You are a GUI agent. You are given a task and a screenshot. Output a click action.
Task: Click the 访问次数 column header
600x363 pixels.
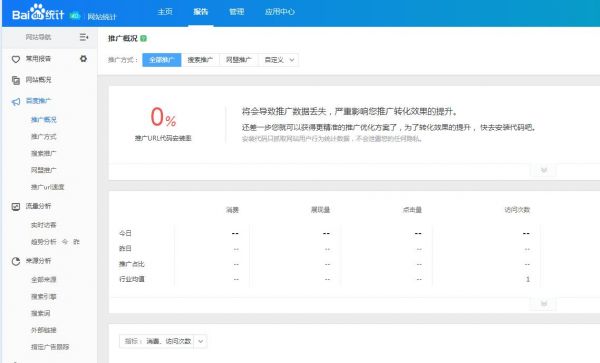click(x=517, y=210)
